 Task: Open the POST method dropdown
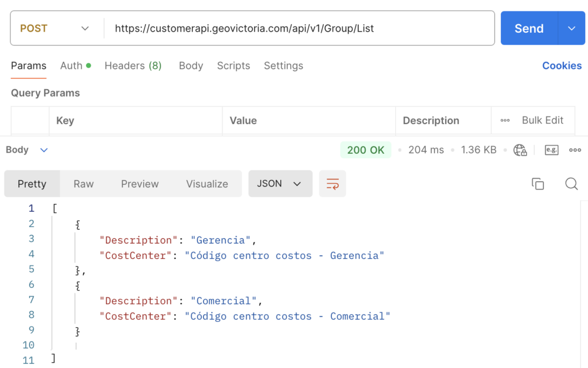pyautogui.click(x=55, y=28)
